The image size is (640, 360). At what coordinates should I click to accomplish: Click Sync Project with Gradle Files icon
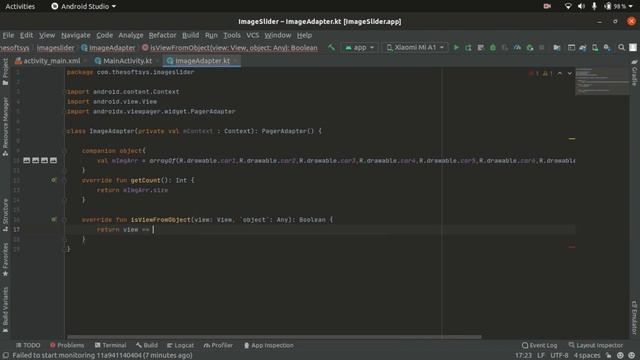point(583,48)
